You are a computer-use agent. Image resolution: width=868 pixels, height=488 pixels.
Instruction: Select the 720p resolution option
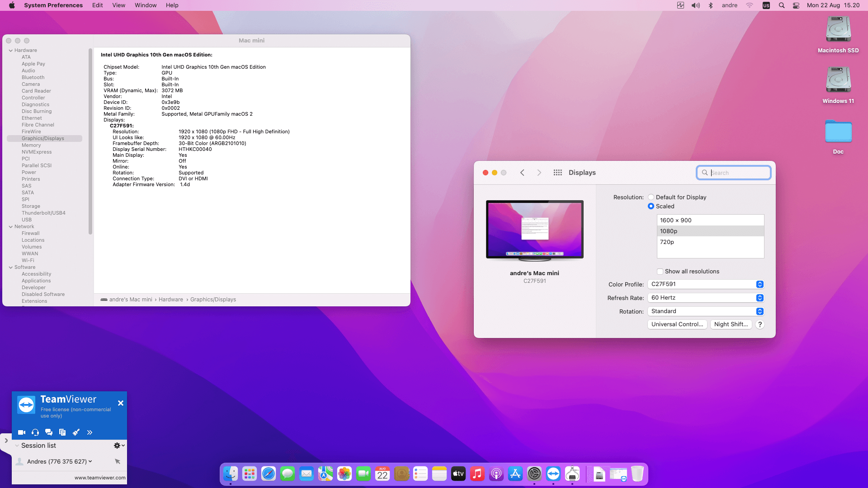[x=710, y=242]
